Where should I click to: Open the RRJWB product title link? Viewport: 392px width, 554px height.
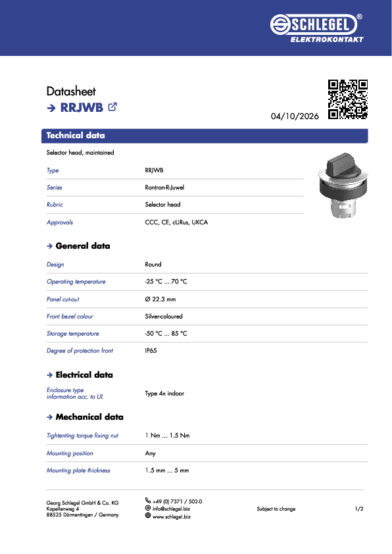82,107
